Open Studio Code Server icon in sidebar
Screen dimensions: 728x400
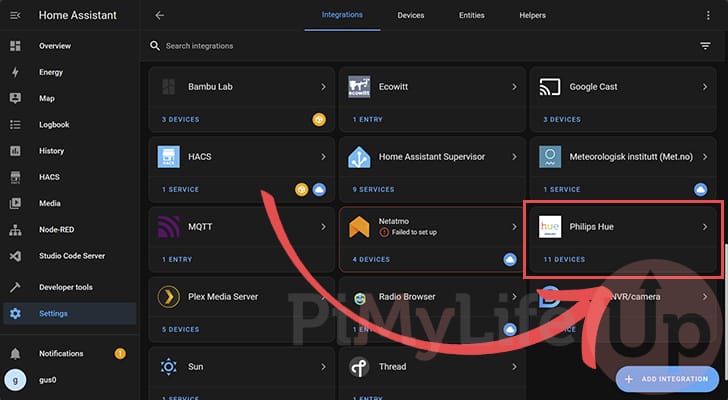click(15, 256)
